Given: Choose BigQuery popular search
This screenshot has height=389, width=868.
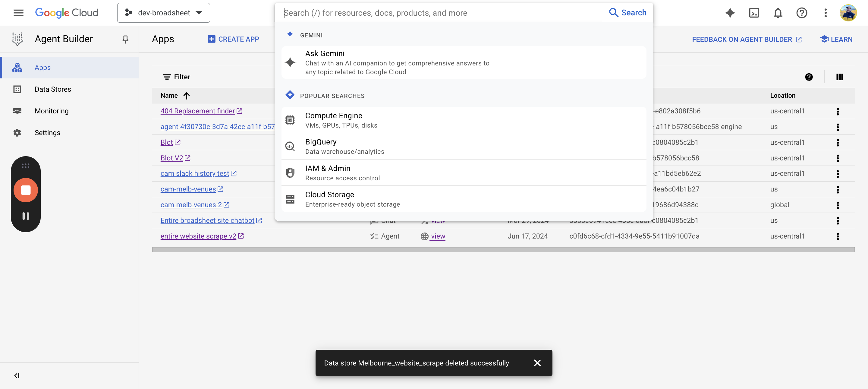Looking at the screenshot, I should (464, 146).
